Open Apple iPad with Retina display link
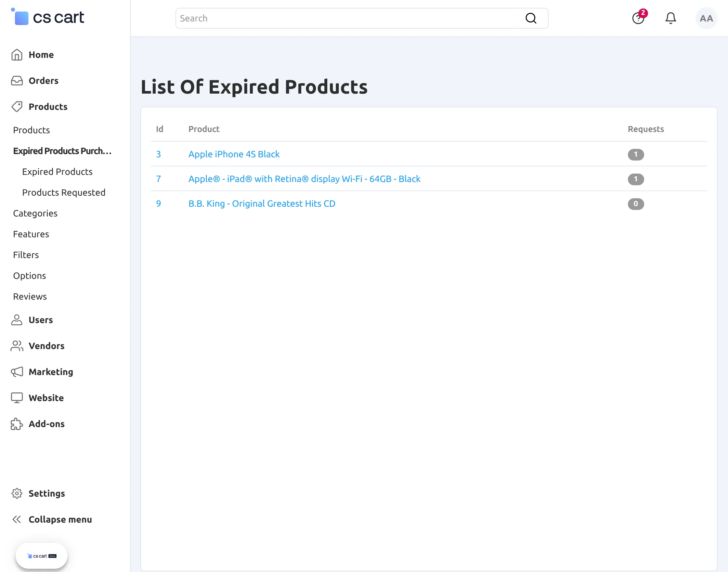Image resolution: width=728 pixels, height=572 pixels. point(305,179)
